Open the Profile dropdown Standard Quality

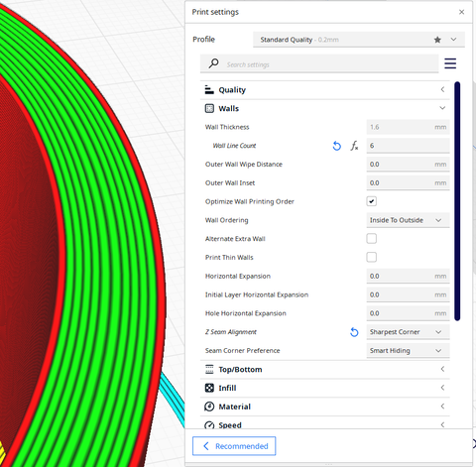(x=359, y=40)
